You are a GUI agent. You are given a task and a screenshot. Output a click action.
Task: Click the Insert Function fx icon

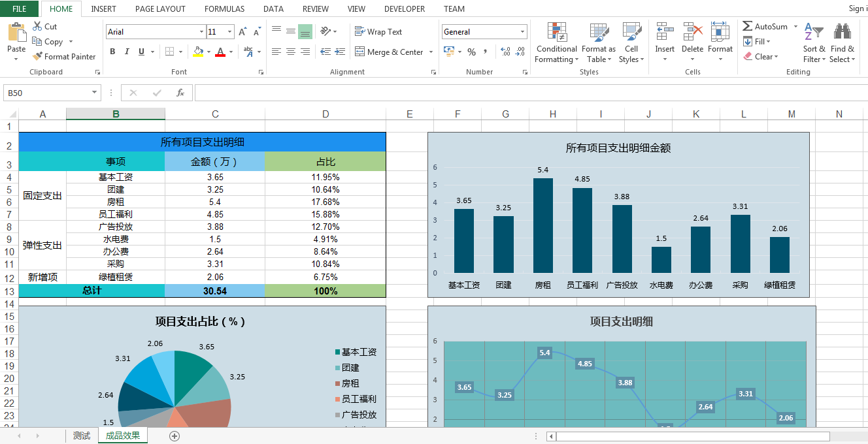click(x=180, y=93)
